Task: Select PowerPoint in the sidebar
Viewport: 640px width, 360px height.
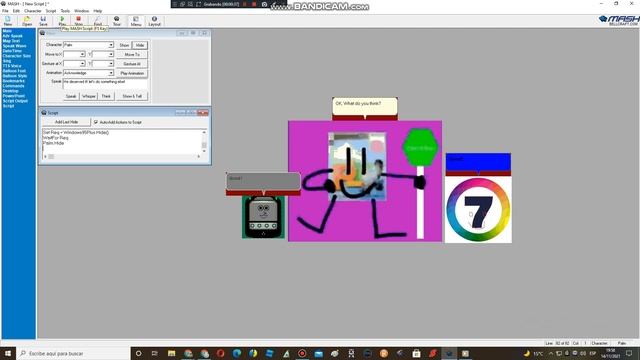Action: [13, 96]
